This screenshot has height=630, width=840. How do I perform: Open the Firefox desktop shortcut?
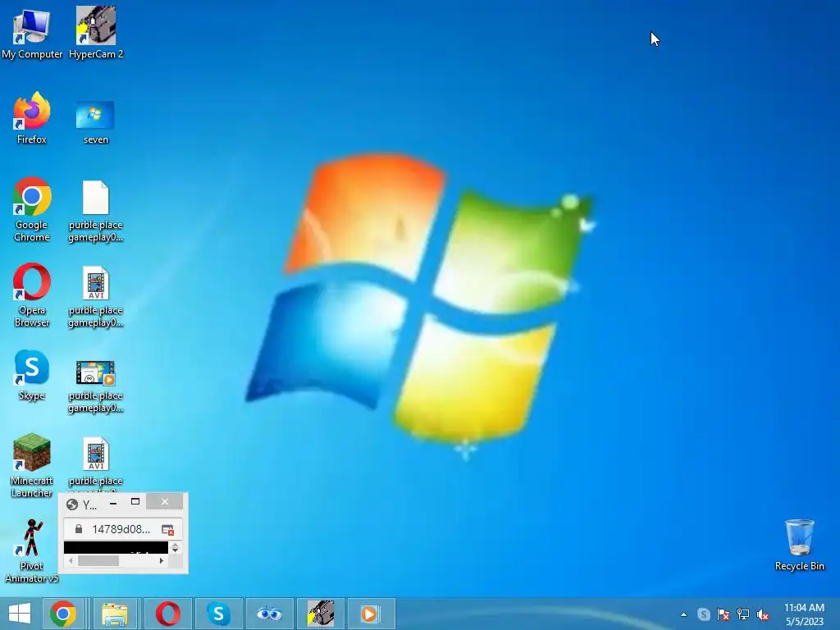(x=32, y=118)
